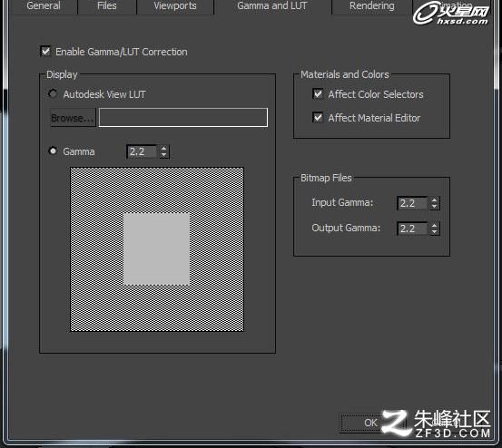Select the Gamma and LUT tab
Screen dimensions: 502x448
coord(272,5)
